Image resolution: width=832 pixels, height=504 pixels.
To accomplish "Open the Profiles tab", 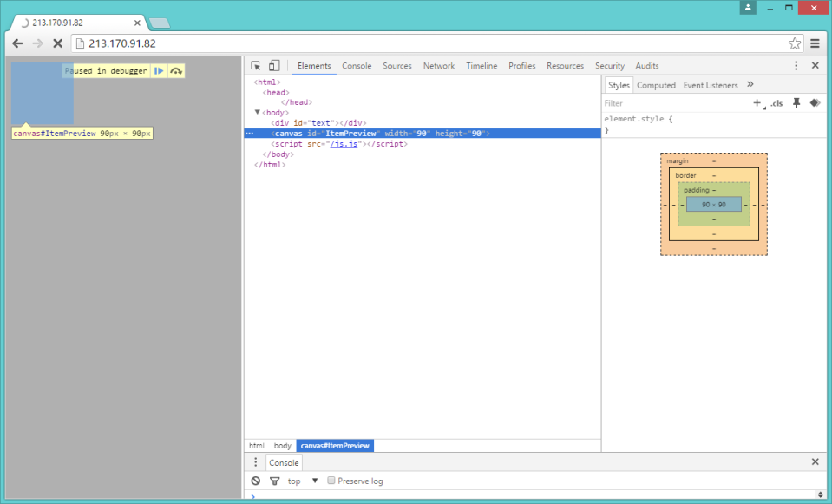I will (522, 66).
